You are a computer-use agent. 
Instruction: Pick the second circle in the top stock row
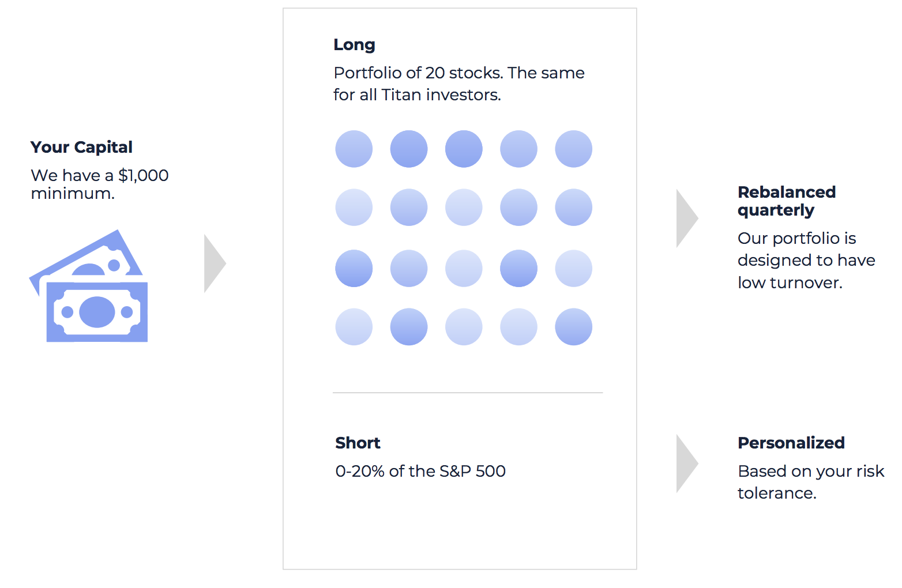pos(409,149)
